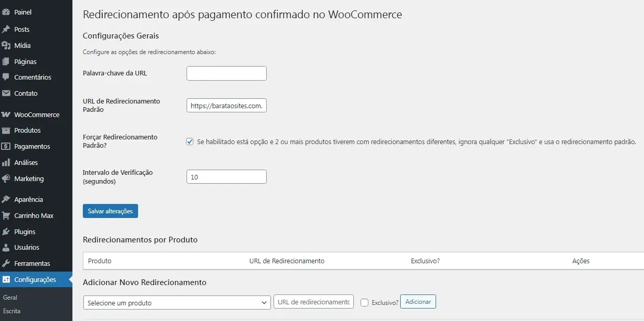
Task: Click the Painel dashboard icon
Action: [x=6, y=12]
